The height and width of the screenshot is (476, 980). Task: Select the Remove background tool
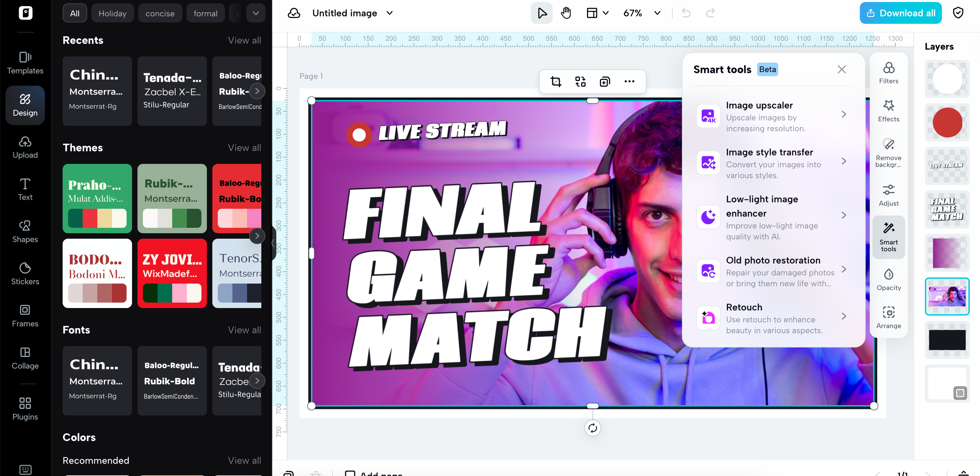tap(889, 151)
